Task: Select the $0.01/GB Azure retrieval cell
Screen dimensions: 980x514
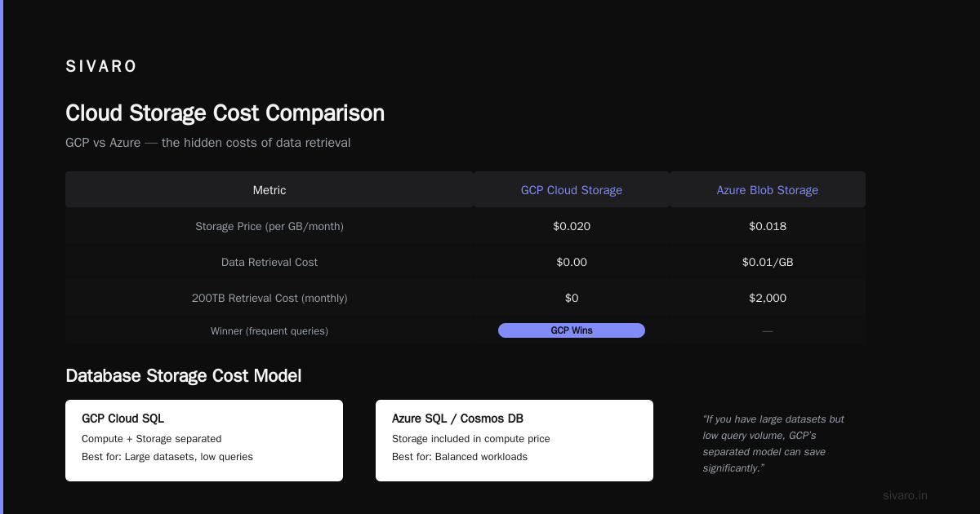Action: (768, 262)
